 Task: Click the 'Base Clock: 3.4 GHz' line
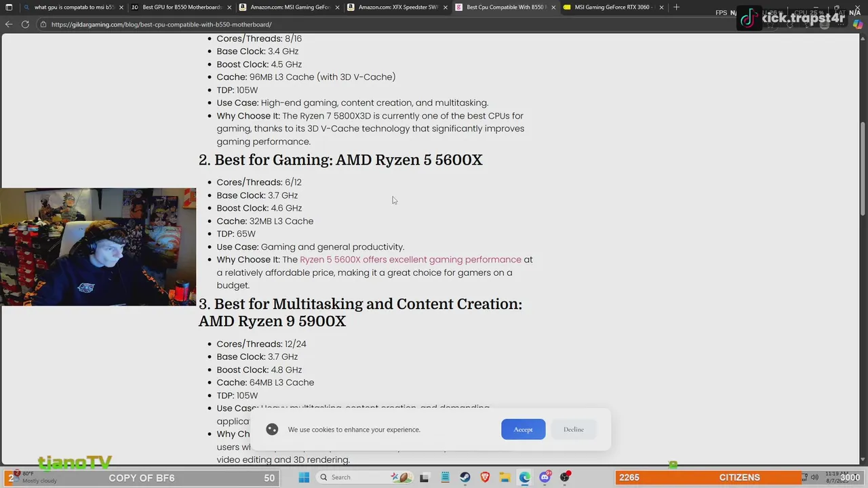[258, 52]
